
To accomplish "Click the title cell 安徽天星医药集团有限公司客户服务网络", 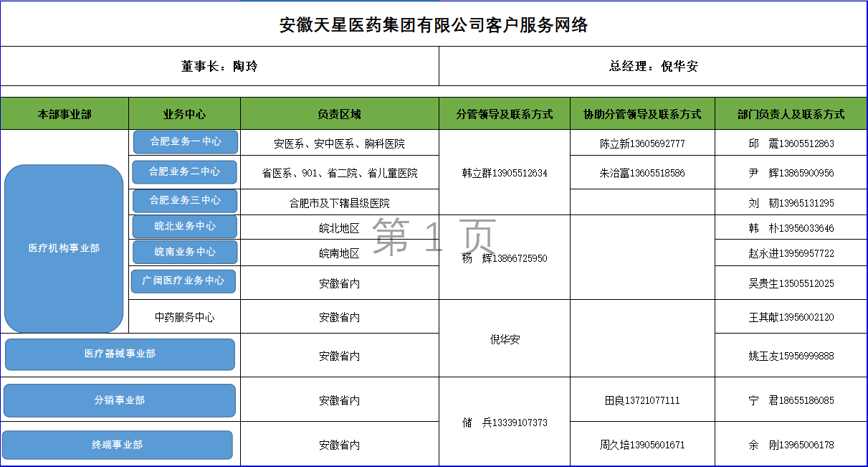I will [434, 24].
